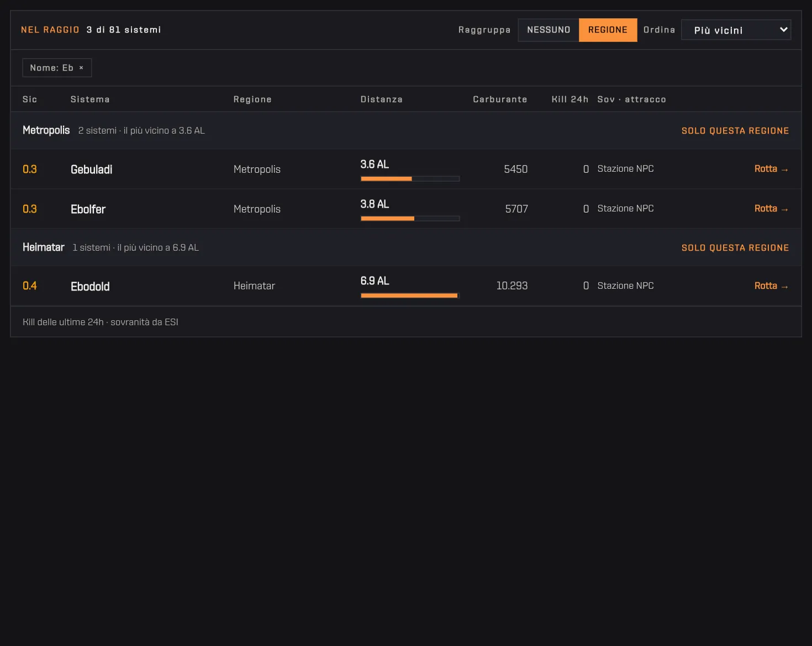This screenshot has height=646, width=812.
Task: Click the Heimatar group header title
Action: 43,247
